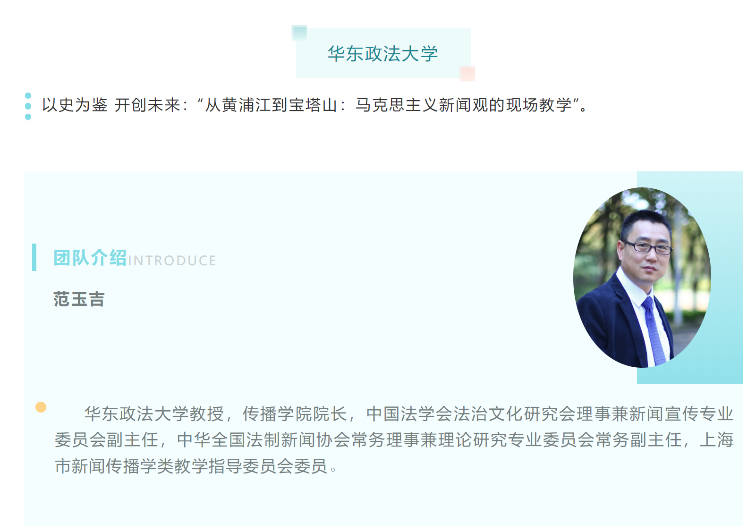Click the pink square decoration below title
Image resolution: width=756 pixels, height=532 pixels.
point(467,74)
